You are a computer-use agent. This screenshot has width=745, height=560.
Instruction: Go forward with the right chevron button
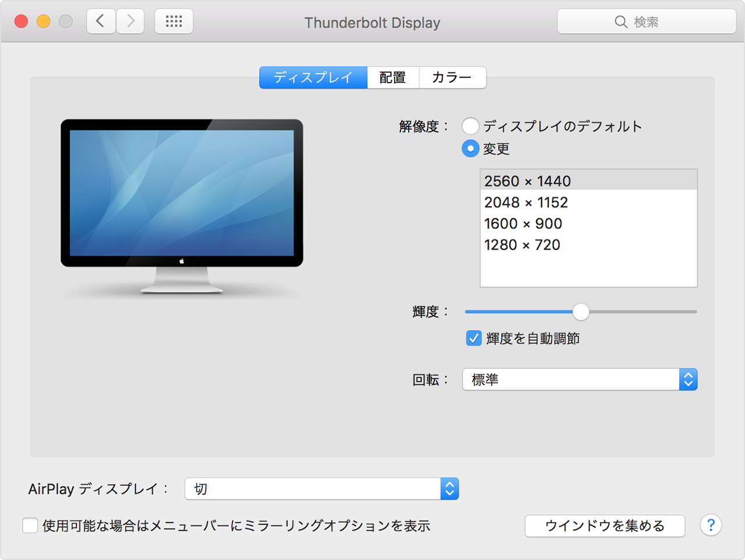tap(130, 22)
